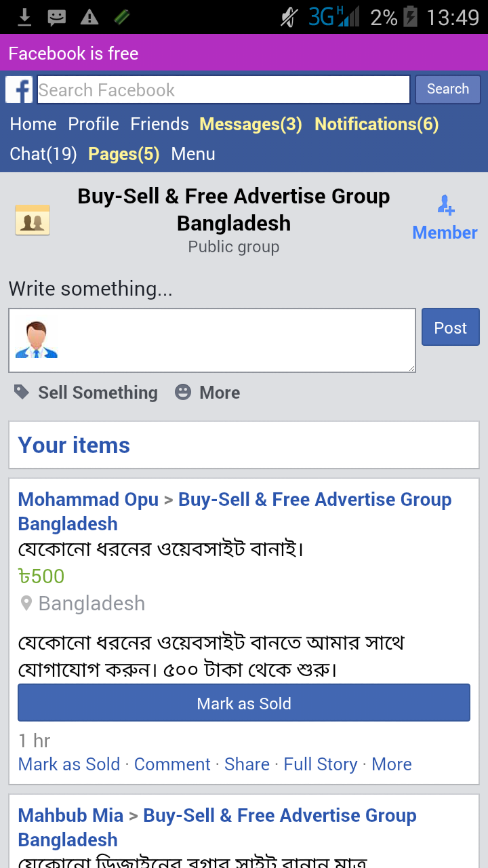Open Mohammad Opu's profile link
488x868 pixels.
point(88,500)
